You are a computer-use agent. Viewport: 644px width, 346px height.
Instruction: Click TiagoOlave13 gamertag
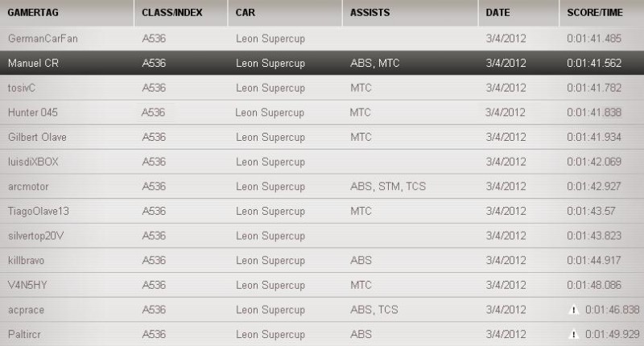38,211
